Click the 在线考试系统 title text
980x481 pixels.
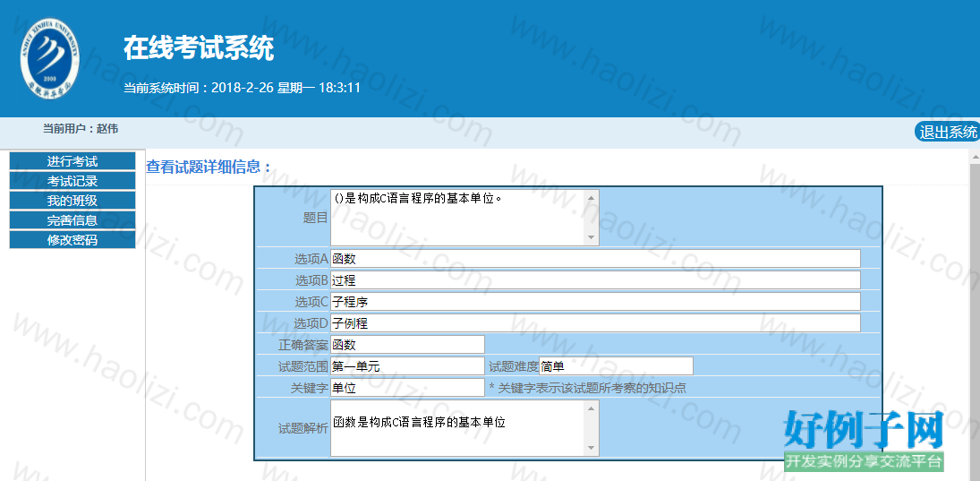pyautogui.click(x=199, y=48)
